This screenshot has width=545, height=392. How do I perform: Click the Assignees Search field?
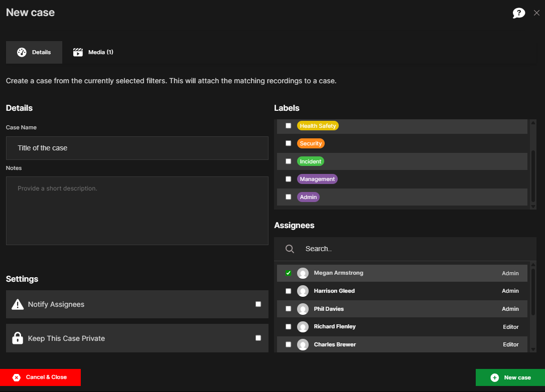[x=405, y=249]
